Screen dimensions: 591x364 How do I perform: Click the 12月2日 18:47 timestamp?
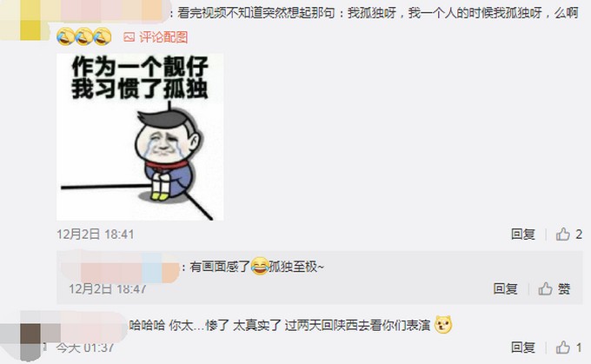pyautogui.click(x=108, y=288)
